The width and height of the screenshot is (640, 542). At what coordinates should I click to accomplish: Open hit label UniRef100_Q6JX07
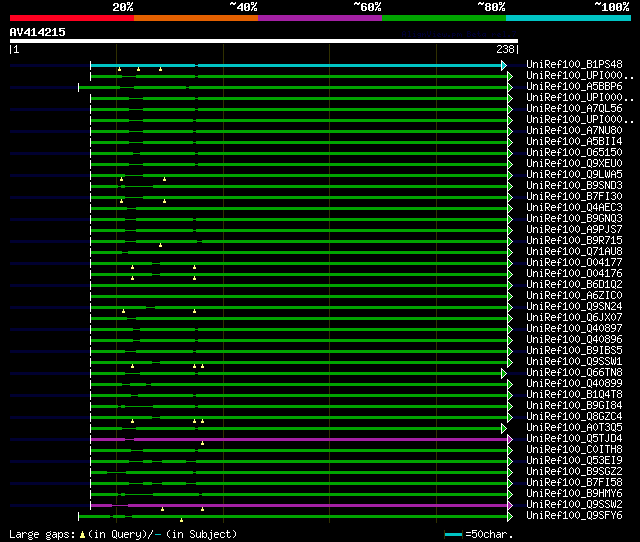[574, 318]
